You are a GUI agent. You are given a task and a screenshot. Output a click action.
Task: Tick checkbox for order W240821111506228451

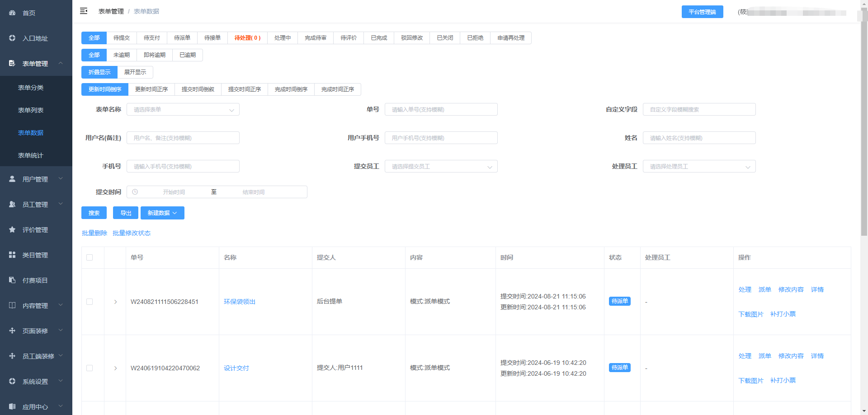90,302
